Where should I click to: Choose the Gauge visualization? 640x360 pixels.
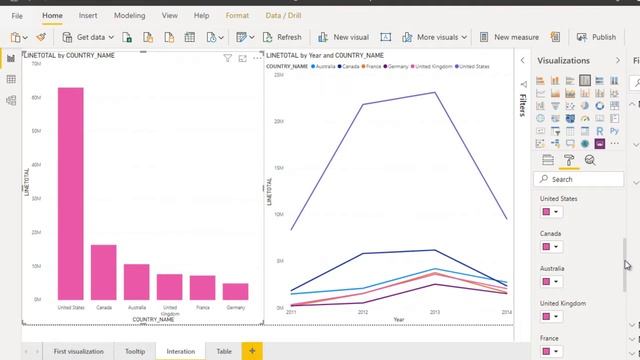click(x=585, y=118)
